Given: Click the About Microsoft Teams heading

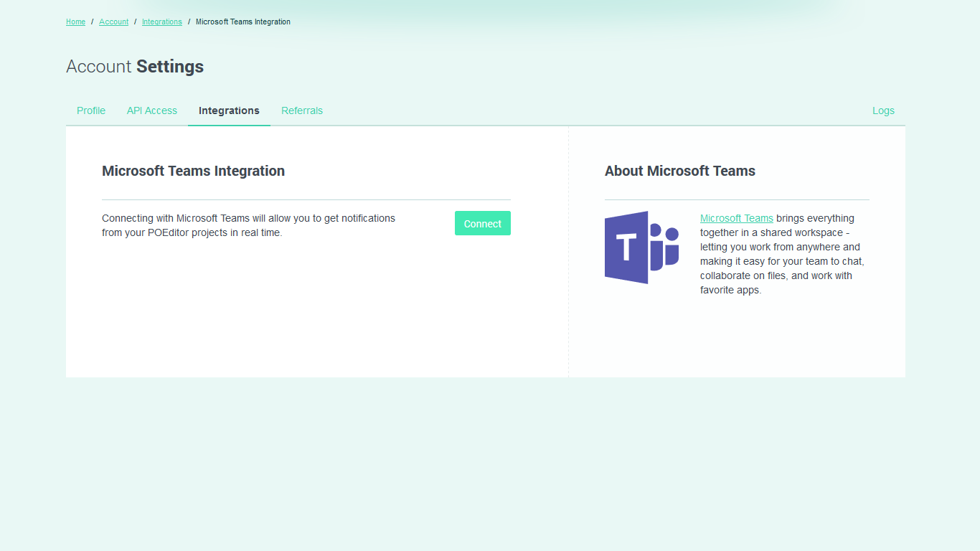Looking at the screenshot, I should coord(680,171).
